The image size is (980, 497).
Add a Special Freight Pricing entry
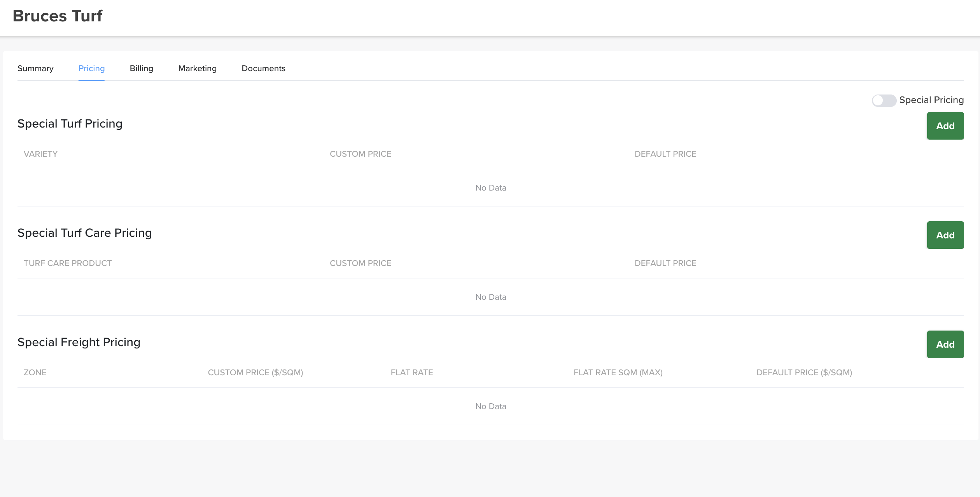945,345
